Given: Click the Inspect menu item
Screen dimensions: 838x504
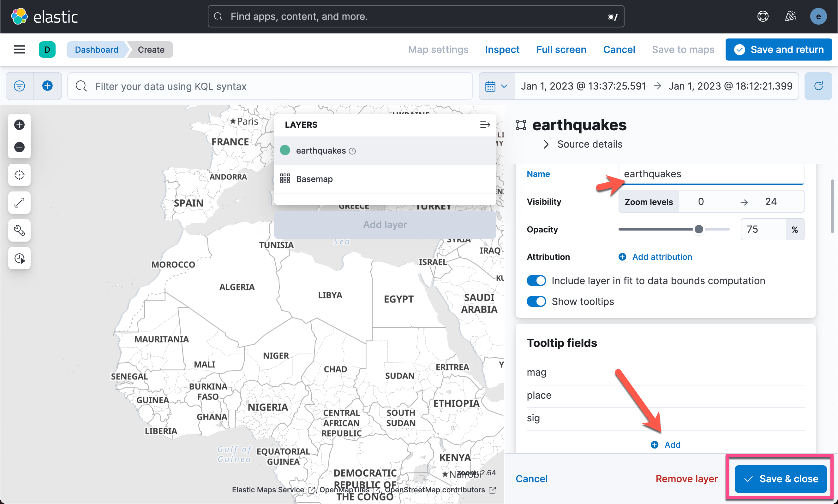Looking at the screenshot, I should coord(502,50).
